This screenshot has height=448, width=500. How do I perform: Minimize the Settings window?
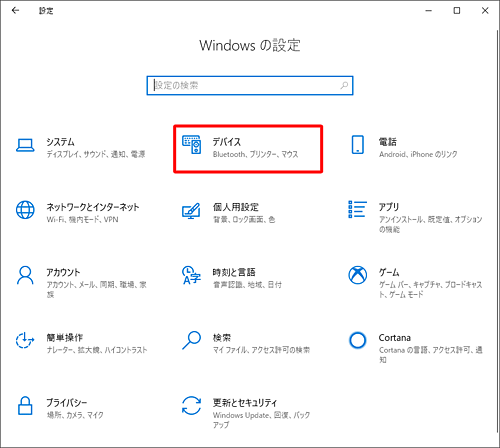(x=429, y=11)
